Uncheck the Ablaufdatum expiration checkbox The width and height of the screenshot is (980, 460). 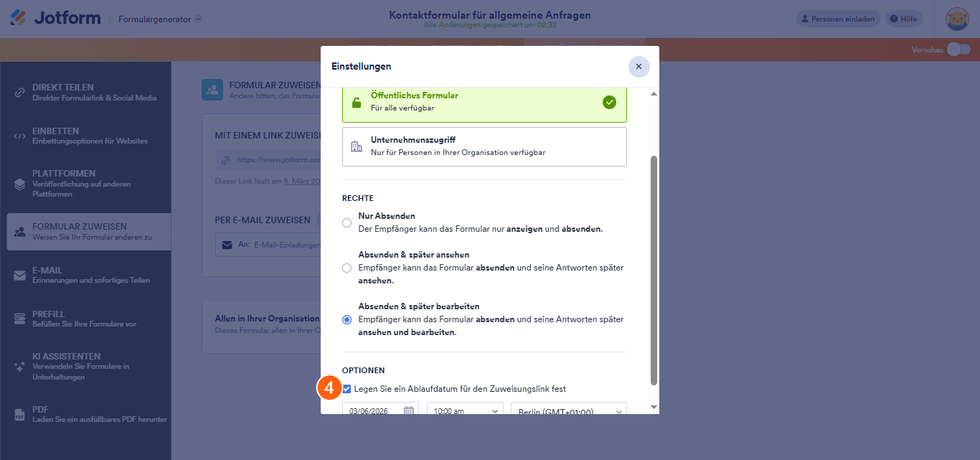[347, 389]
